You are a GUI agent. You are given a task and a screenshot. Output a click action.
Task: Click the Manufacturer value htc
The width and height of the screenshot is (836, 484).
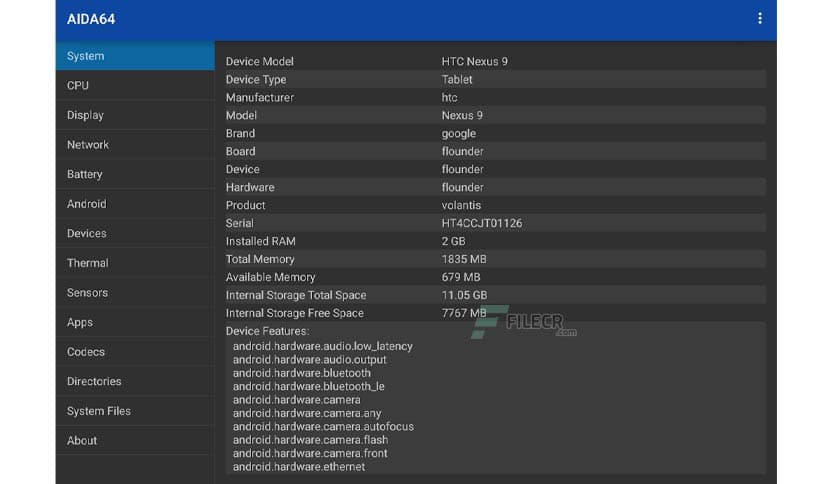tap(449, 98)
